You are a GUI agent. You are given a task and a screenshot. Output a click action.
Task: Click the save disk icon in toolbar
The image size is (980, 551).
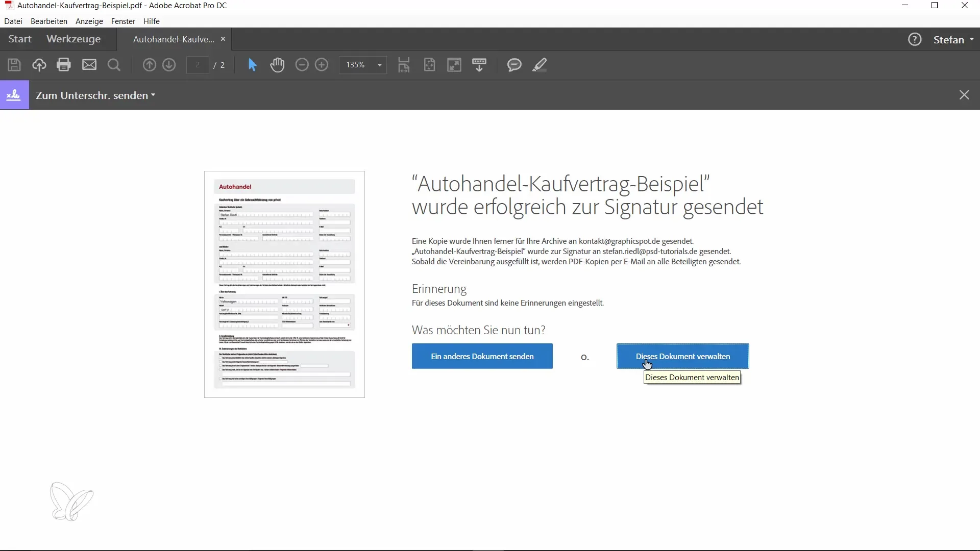tap(14, 65)
